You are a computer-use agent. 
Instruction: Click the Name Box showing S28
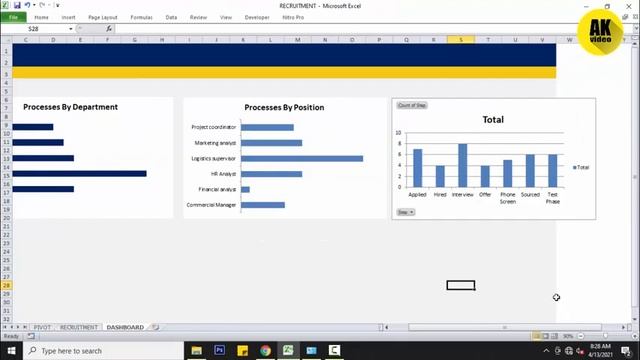(34, 29)
